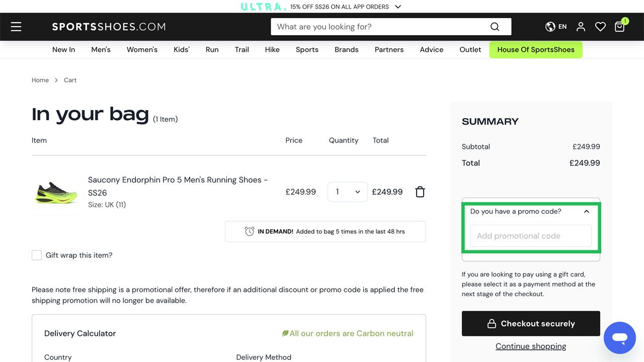Click the search magnifier icon
The height and width of the screenshot is (362, 644).
pos(494,26)
